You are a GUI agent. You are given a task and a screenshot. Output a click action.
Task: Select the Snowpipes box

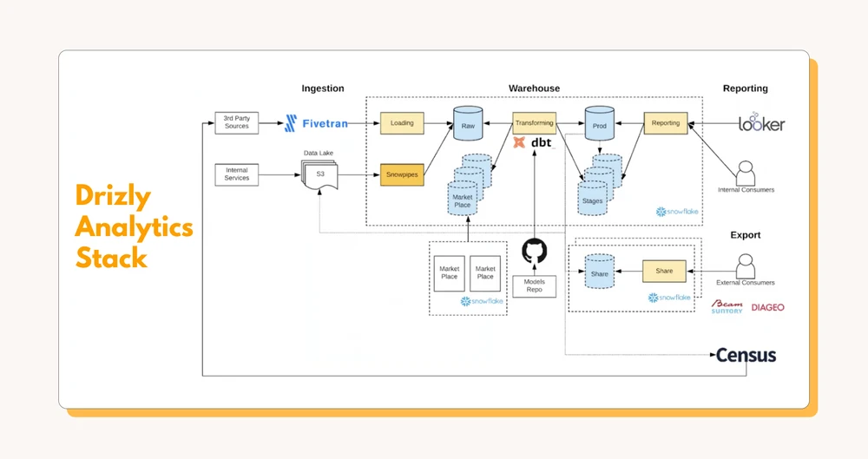(402, 174)
